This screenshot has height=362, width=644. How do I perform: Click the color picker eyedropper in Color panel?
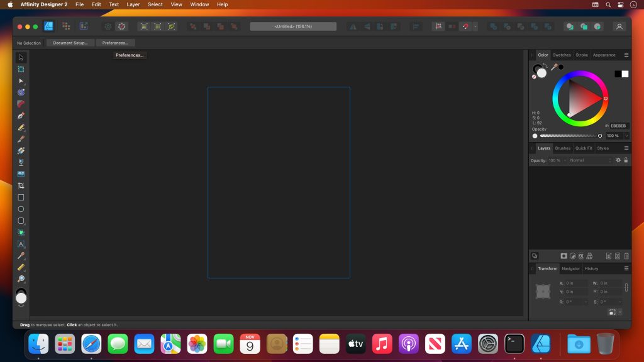(x=554, y=67)
